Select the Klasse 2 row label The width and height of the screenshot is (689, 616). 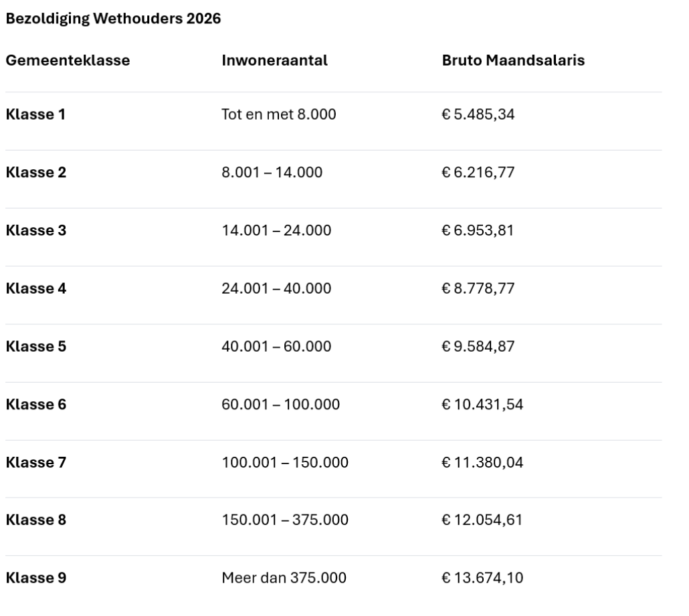35,173
